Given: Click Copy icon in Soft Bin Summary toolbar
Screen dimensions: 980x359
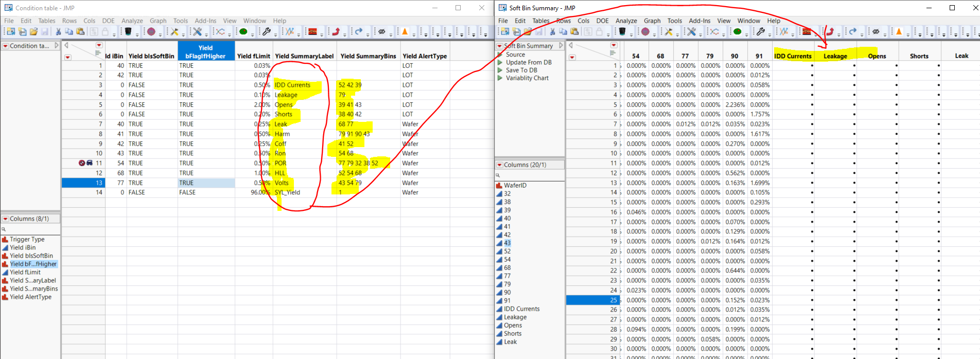Looking at the screenshot, I should point(563,32).
